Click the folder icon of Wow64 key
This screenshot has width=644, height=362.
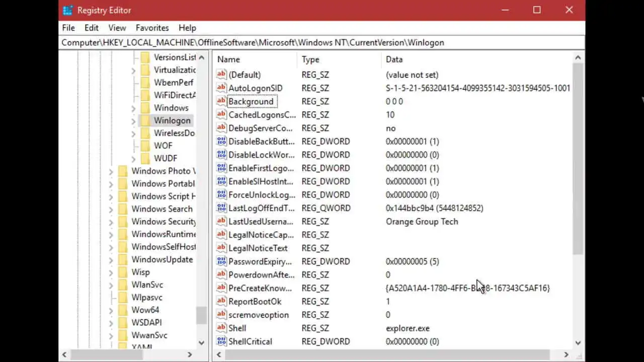123,310
